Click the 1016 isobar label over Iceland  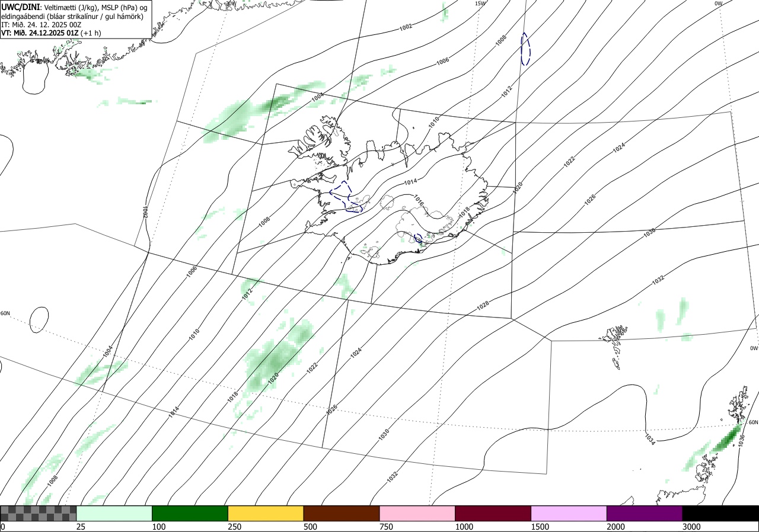pos(419,201)
